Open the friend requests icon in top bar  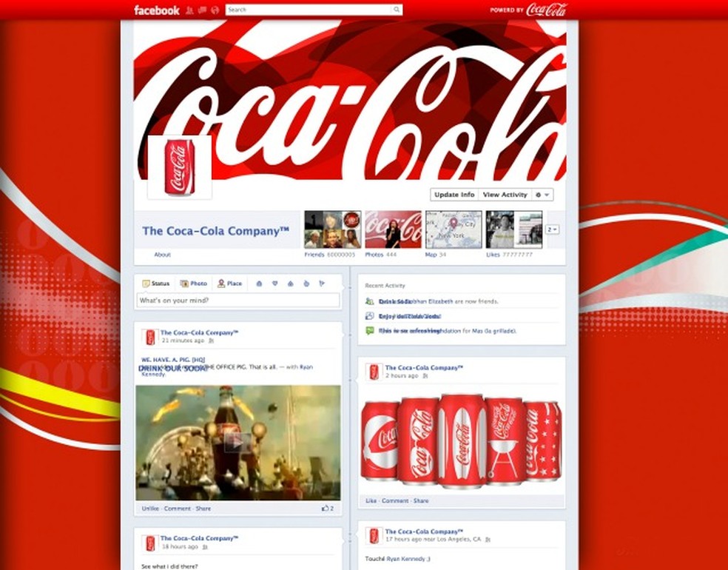point(189,10)
